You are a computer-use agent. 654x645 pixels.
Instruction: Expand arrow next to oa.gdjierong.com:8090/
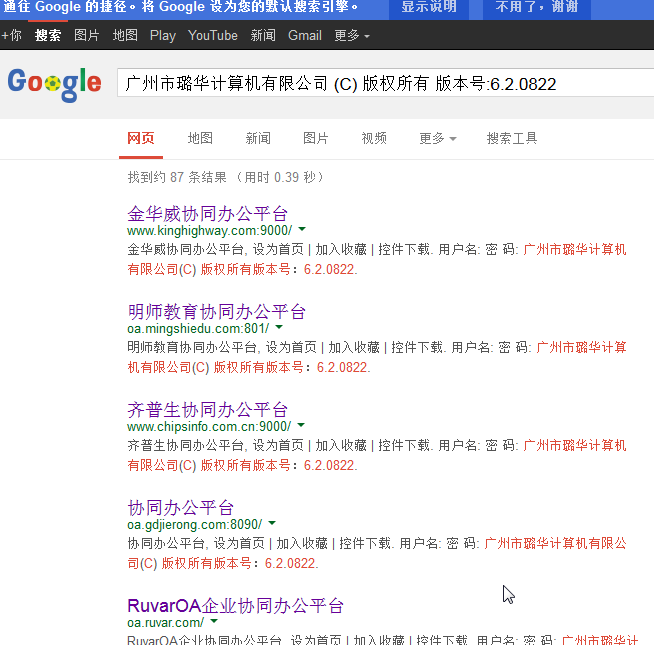[x=272, y=523]
